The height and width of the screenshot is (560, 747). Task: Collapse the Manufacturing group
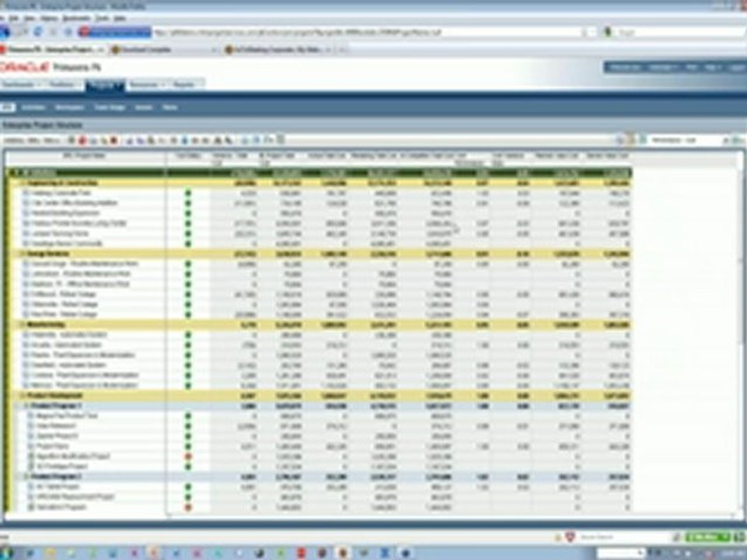click(x=22, y=325)
